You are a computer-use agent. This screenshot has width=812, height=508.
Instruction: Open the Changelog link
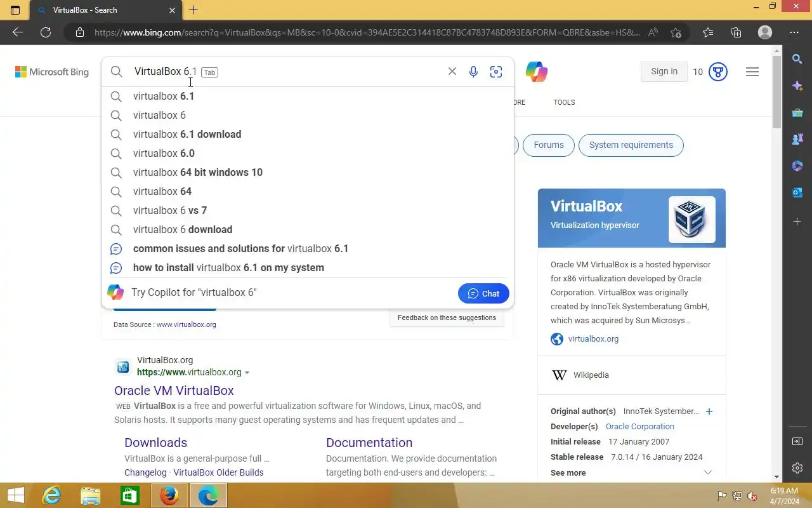(x=145, y=472)
